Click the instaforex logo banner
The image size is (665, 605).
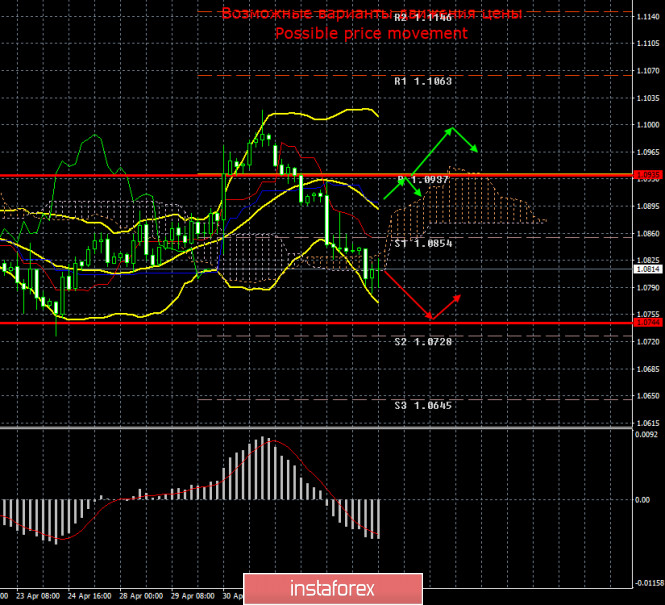[333, 589]
